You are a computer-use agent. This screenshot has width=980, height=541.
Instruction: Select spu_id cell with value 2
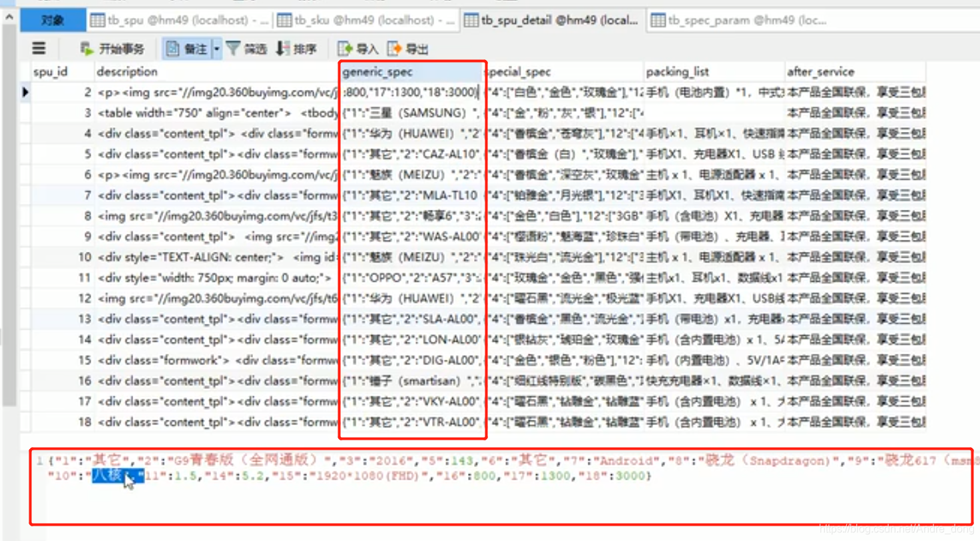tap(63, 92)
